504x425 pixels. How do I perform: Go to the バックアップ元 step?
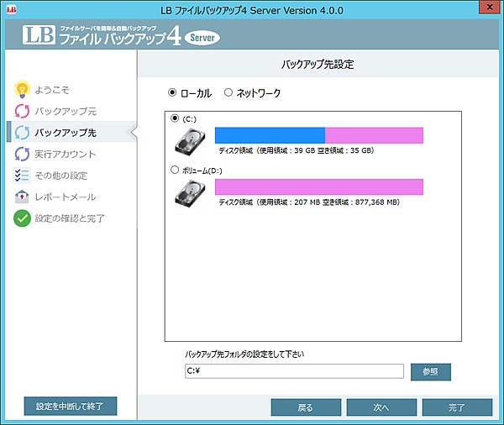point(66,111)
